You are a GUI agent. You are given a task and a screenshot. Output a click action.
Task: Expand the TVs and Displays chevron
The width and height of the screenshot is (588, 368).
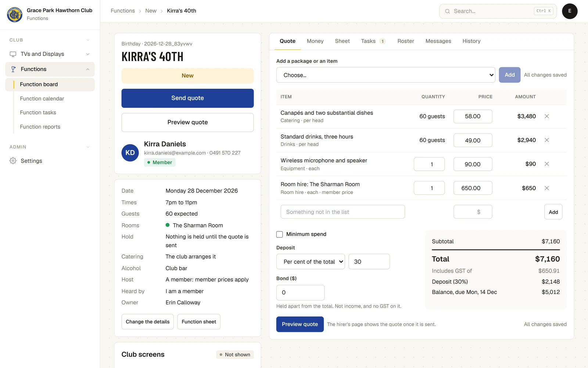click(x=88, y=54)
